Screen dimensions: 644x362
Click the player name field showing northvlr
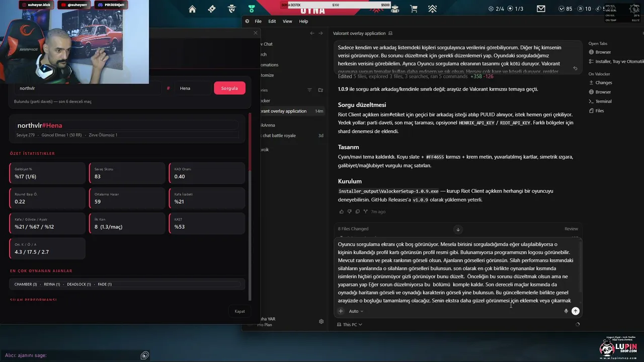(x=88, y=88)
